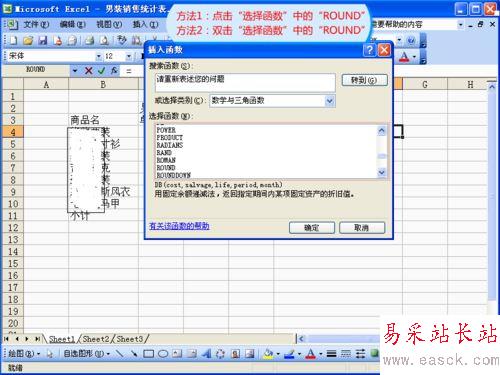Click the New workbook icon

[13, 41]
